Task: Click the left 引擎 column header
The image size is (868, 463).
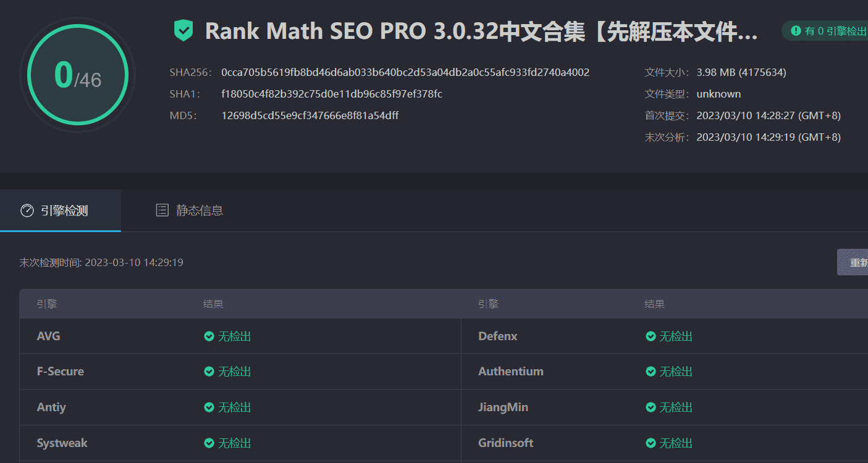Action: (x=47, y=304)
